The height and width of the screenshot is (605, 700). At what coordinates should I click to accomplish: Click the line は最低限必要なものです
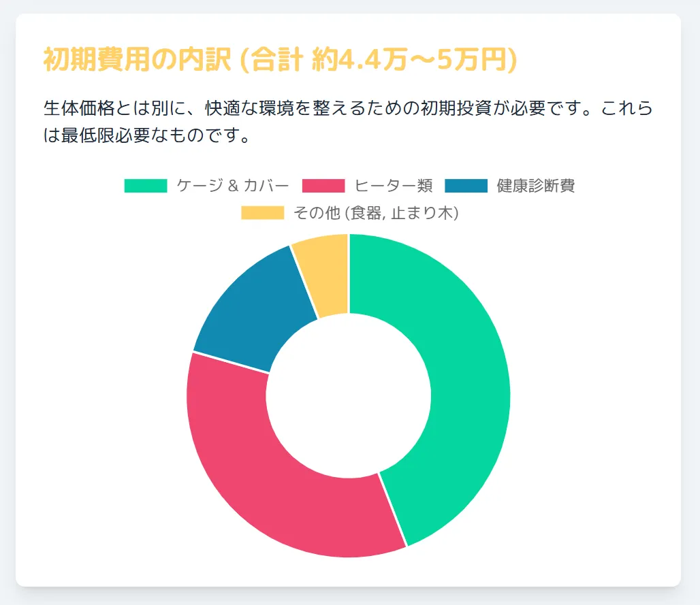coord(147,135)
